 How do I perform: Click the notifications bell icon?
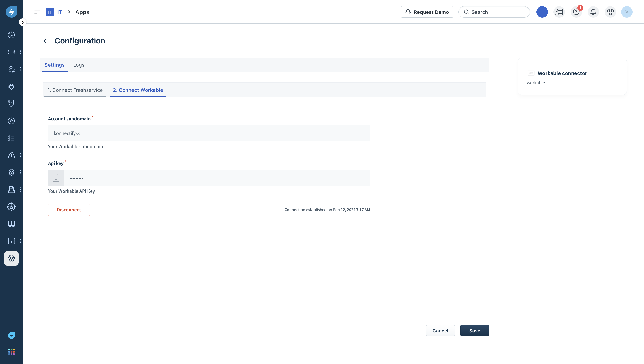click(x=593, y=12)
